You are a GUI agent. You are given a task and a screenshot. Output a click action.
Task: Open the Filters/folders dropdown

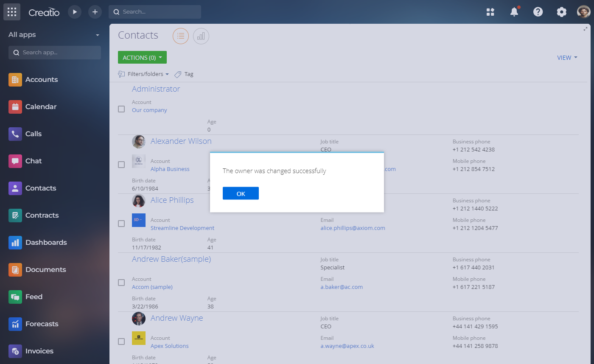point(143,74)
